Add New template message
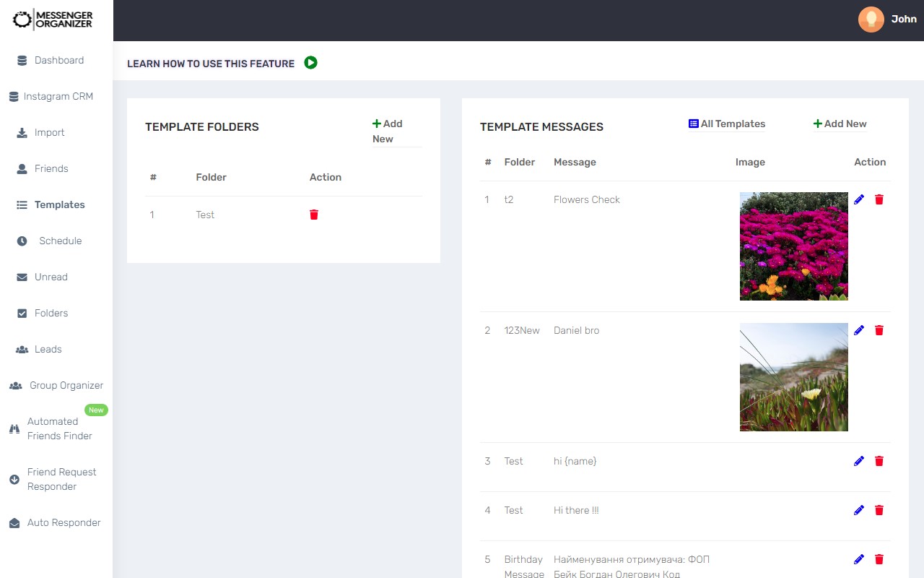 840,124
